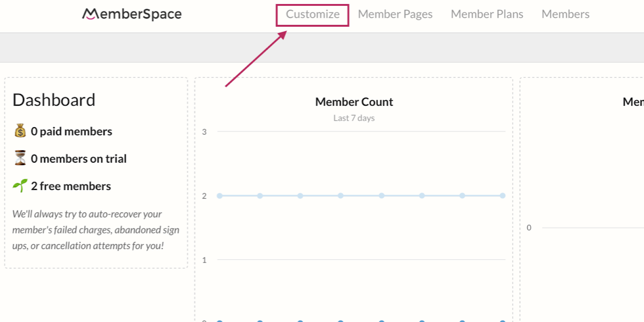The height and width of the screenshot is (322, 644).
Task: Click the Dashboard heading
Action: tap(54, 100)
